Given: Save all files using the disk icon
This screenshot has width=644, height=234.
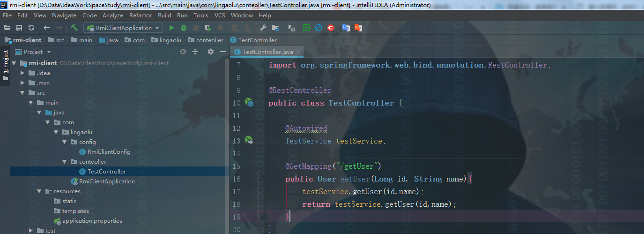Looking at the screenshot, I should [19, 28].
